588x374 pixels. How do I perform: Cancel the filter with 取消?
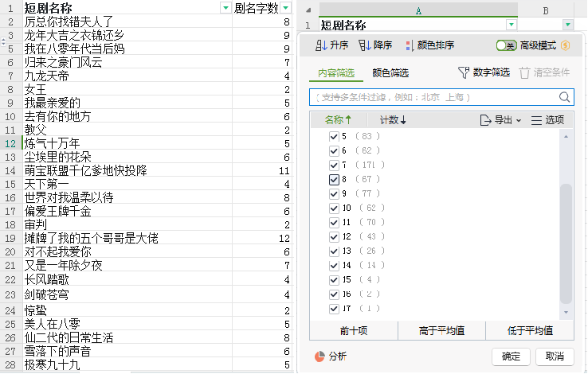coord(555,356)
